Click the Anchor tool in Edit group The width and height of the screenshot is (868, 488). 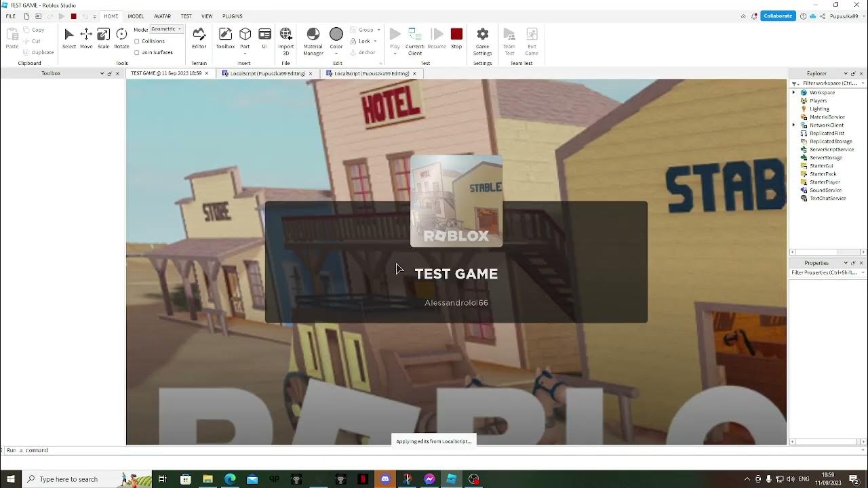(x=363, y=52)
